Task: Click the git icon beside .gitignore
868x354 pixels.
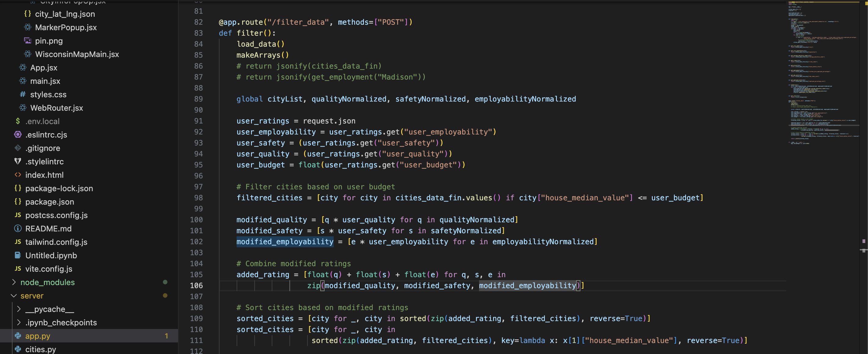Action: 18,148
